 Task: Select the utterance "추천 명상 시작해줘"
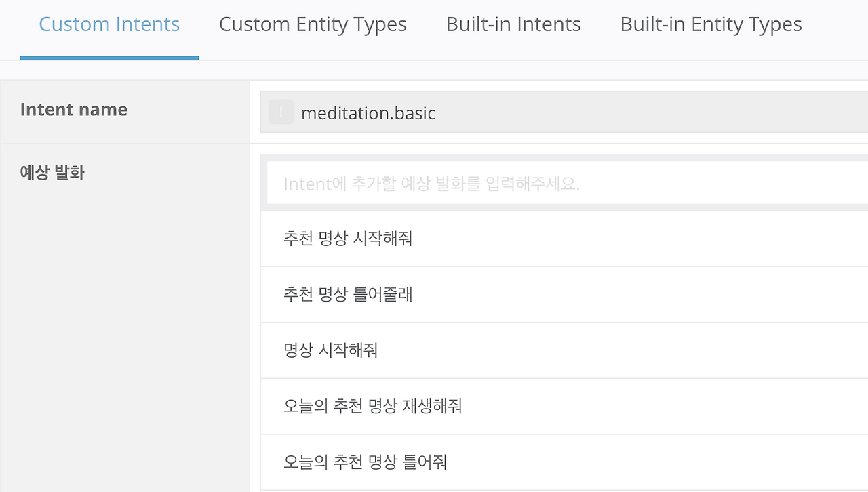348,239
